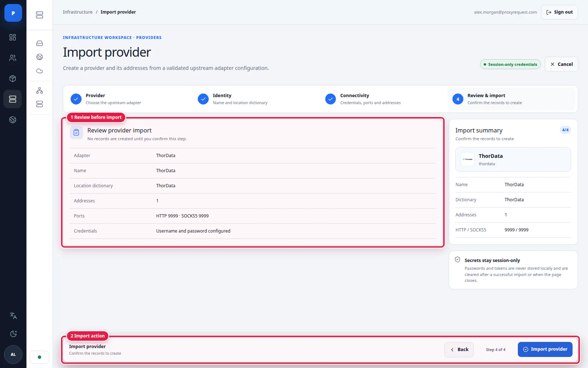Click the Adapter row value ThorData

[x=166, y=156]
